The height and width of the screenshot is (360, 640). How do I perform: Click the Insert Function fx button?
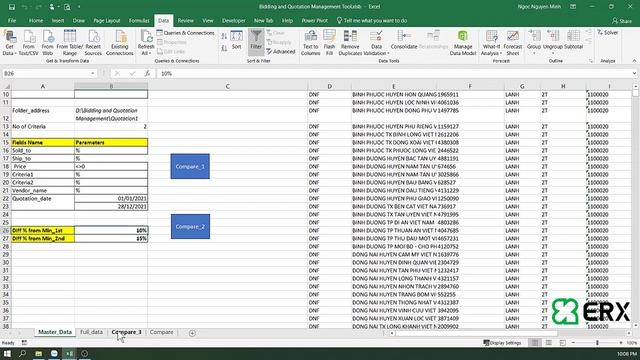pyautogui.click(x=147, y=73)
